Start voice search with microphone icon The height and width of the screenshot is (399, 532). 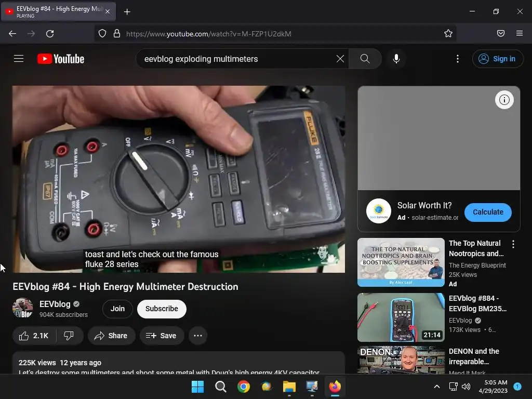(x=396, y=59)
